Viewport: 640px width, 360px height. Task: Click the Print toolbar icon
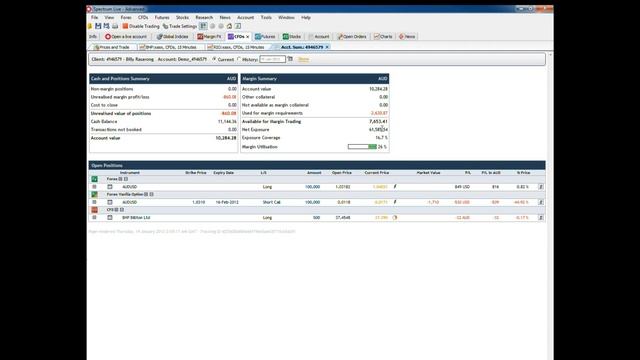pyautogui.click(x=115, y=26)
